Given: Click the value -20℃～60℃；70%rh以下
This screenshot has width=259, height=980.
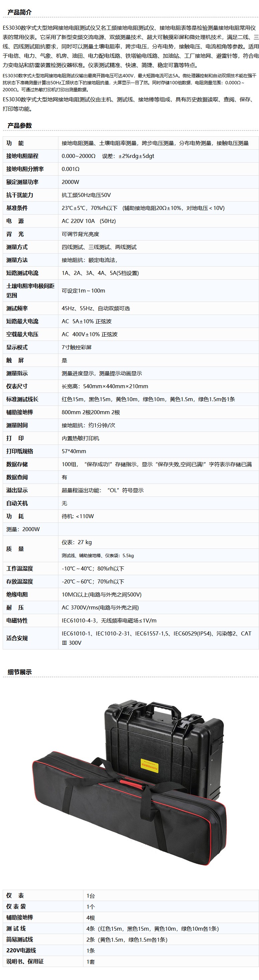Looking at the screenshot, I should [x=93, y=581].
